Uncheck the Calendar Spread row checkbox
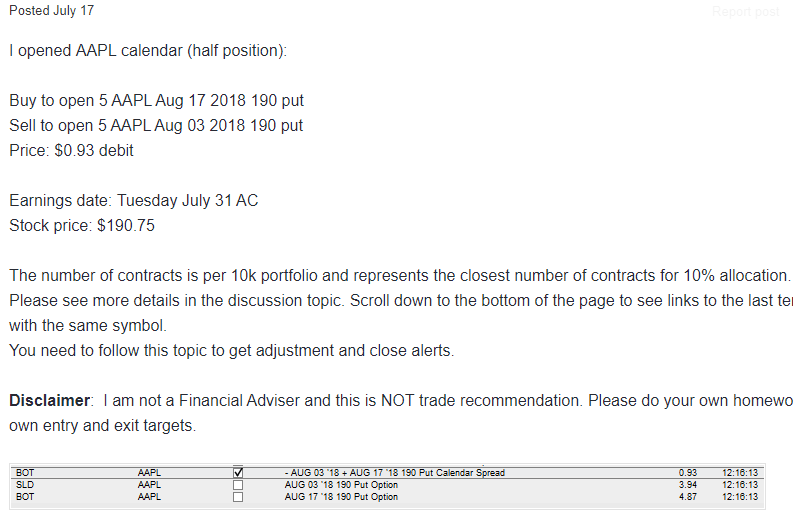 (238, 472)
